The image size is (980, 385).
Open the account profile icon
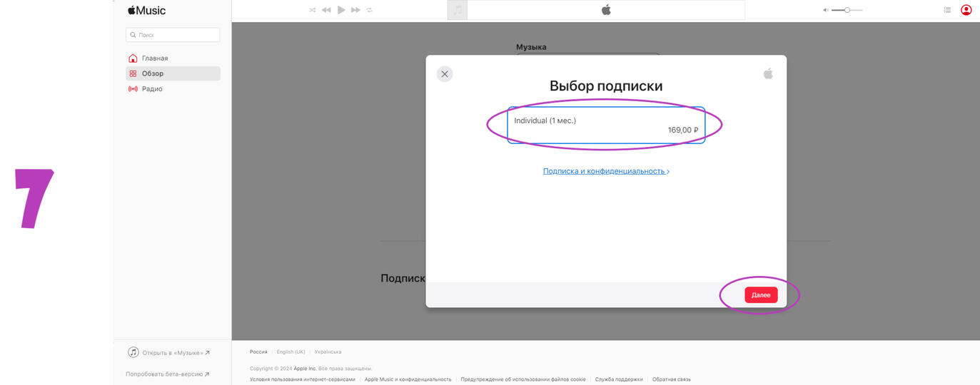pyautogui.click(x=966, y=10)
